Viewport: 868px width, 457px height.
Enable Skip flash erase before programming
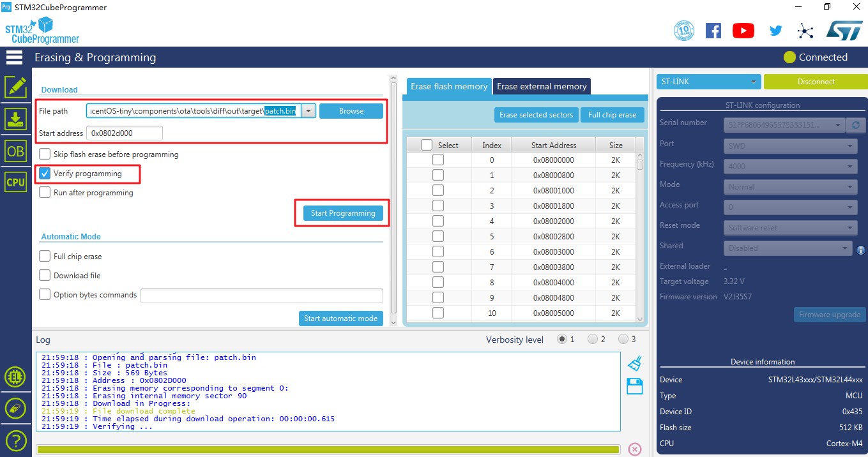point(45,154)
